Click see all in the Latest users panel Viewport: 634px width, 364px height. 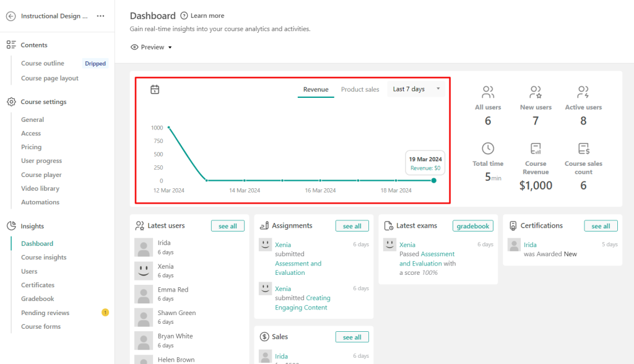[228, 226]
